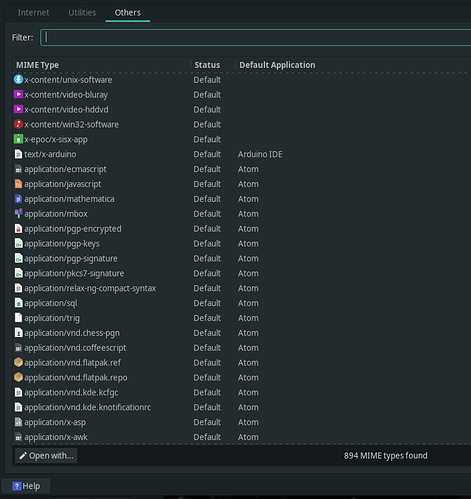Select the text/x-arduino row

point(242,154)
